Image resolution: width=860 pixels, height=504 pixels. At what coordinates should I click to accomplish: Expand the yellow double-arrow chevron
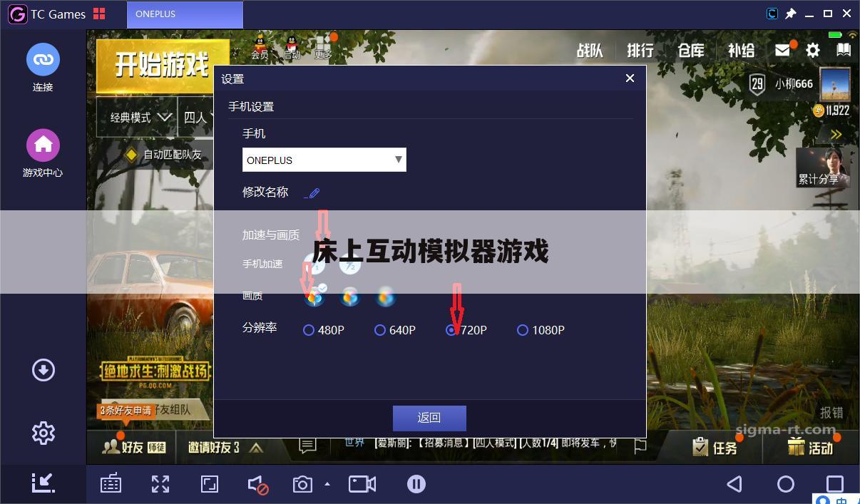(836, 134)
